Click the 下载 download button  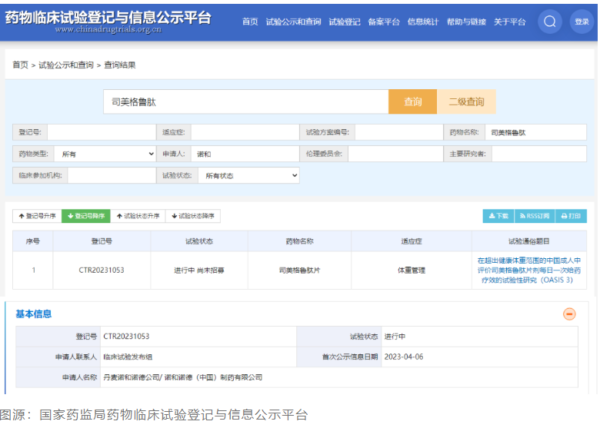point(499,216)
